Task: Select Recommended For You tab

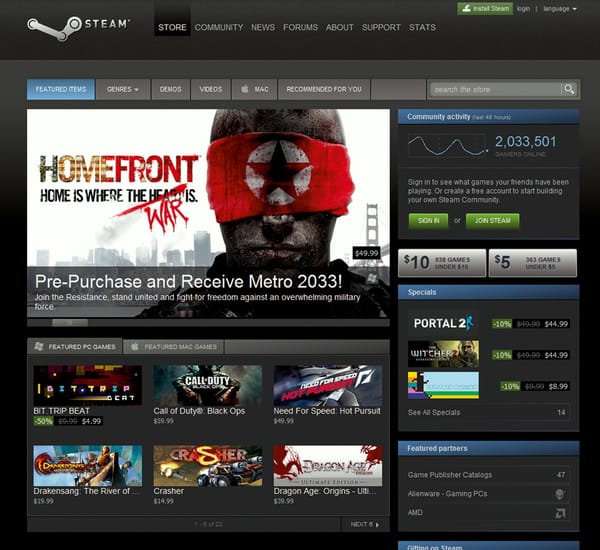Action: pos(324,89)
